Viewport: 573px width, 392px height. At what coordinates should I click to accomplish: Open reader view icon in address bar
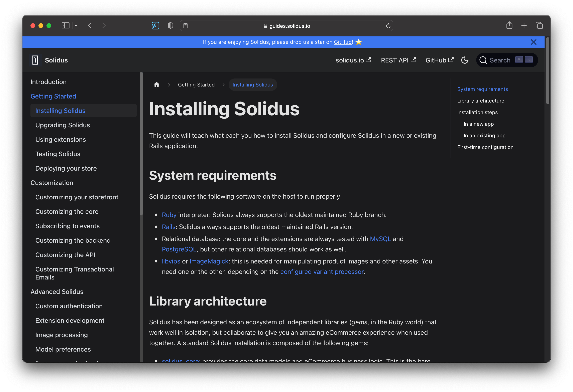pos(186,26)
